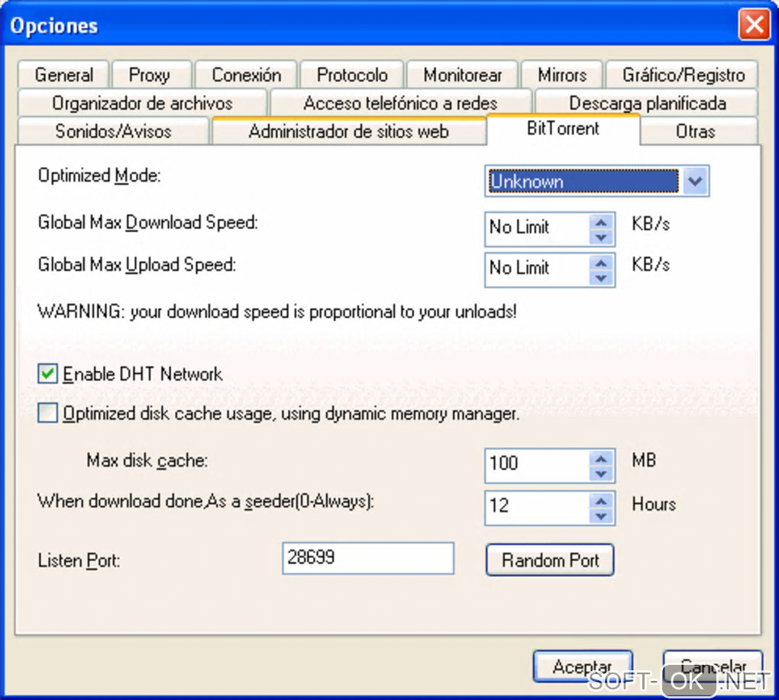Screen dimensions: 779x700
Task: Click the upload speed No Limit field
Action: pyautogui.click(x=538, y=269)
